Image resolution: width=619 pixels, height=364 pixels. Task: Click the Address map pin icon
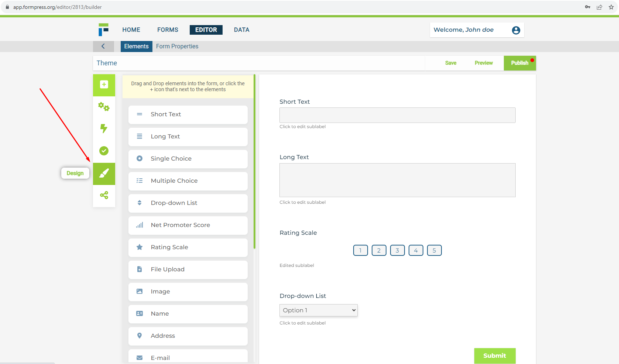[x=140, y=336]
